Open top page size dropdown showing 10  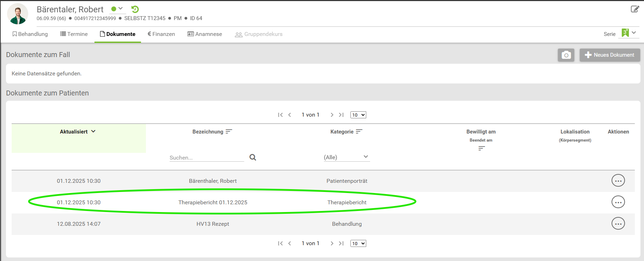coord(358,115)
